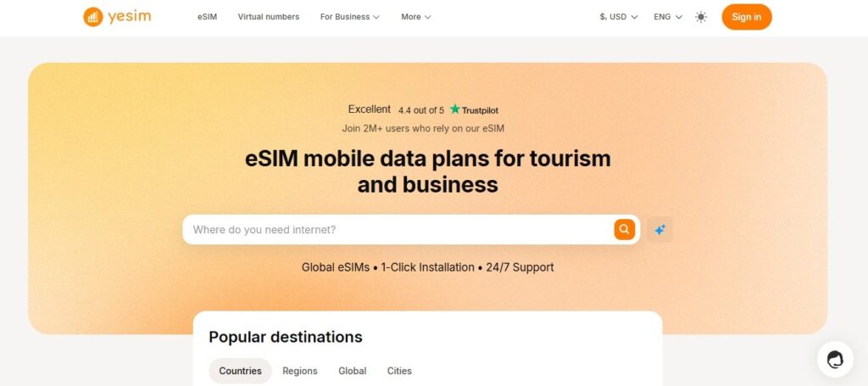Click the Trustpilot green star logo
Screen dimensions: 868x386
(455, 109)
